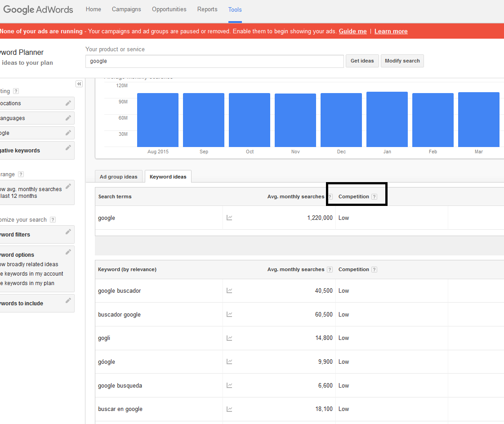This screenshot has width=504, height=424.
Task: Click the Competition help icon in the Search terms table
Action: (374, 197)
